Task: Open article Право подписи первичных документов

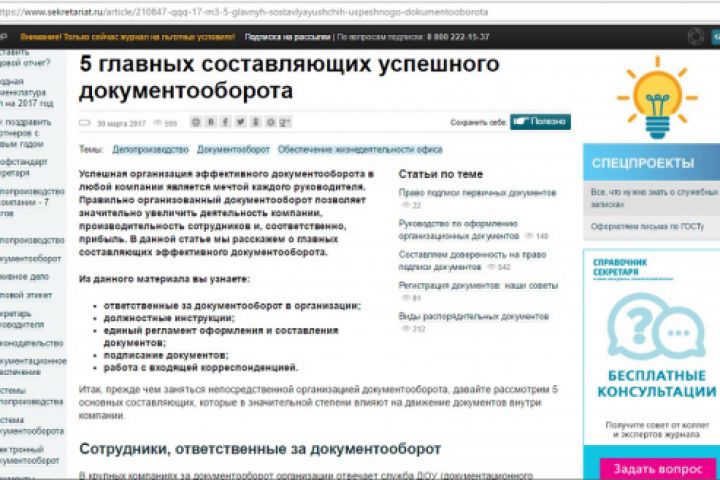Action: coord(477,192)
